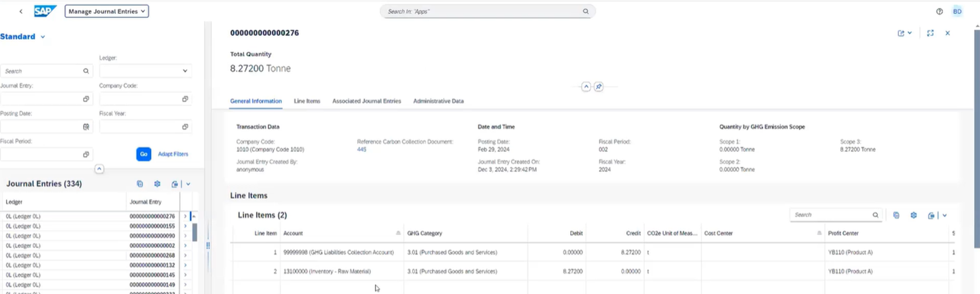Image resolution: width=980 pixels, height=294 pixels.
Task: Enter full screen mode for detail page
Action: tap(930, 33)
